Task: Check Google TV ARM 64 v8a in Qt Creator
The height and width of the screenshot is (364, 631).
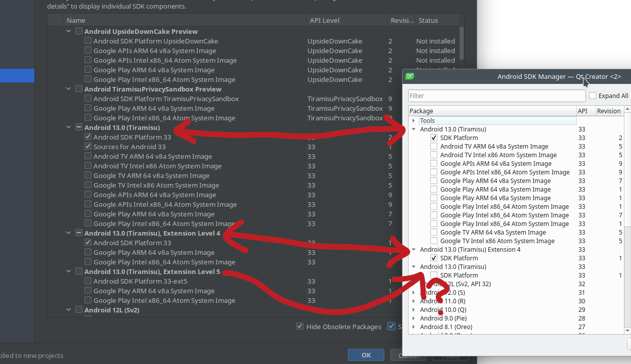Action: point(434,233)
